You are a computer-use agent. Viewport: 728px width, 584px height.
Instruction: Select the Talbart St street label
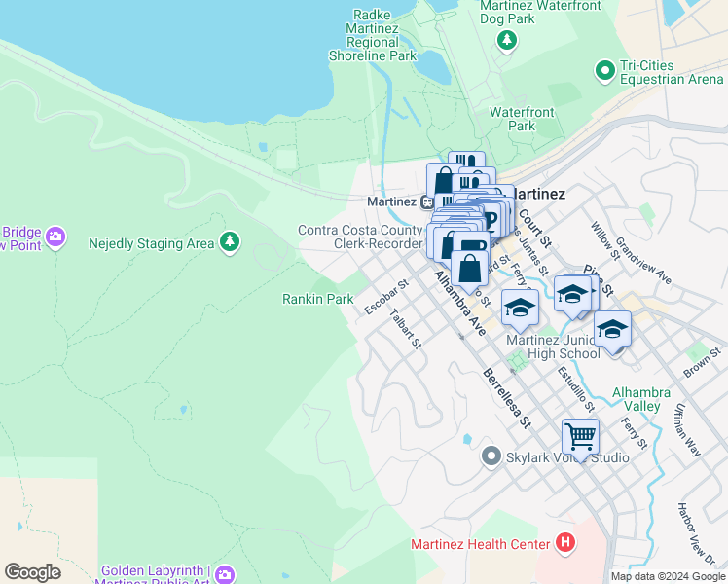pyautogui.click(x=405, y=329)
